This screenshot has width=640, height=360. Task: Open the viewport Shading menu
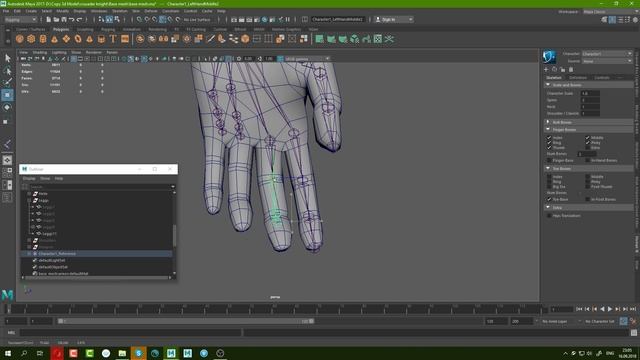click(40, 53)
